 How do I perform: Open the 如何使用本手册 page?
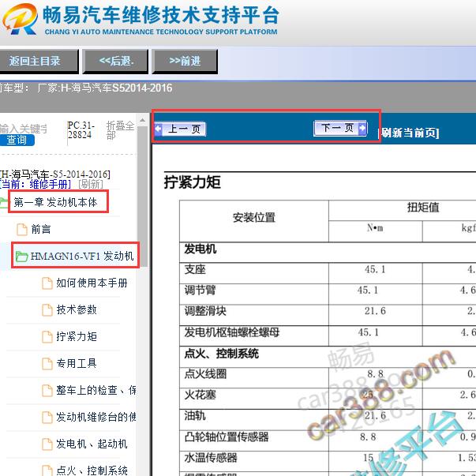point(92,283)
